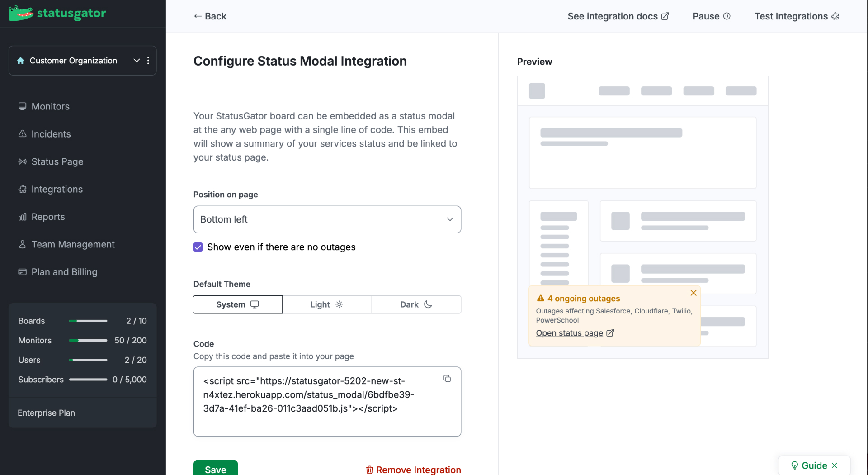
Task: Open Integrations in the sidebar
Action: click(57, 189)
